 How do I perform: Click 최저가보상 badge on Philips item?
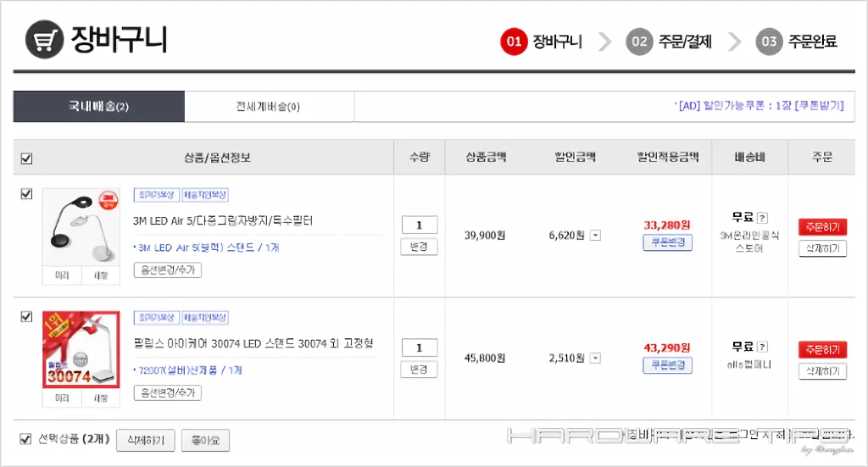tap(156, 318)
